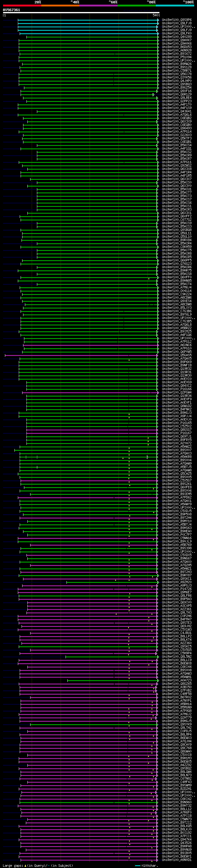Select label UniRef100_Q19R30
The image size is (197, 868).
[x=177, y=375]
